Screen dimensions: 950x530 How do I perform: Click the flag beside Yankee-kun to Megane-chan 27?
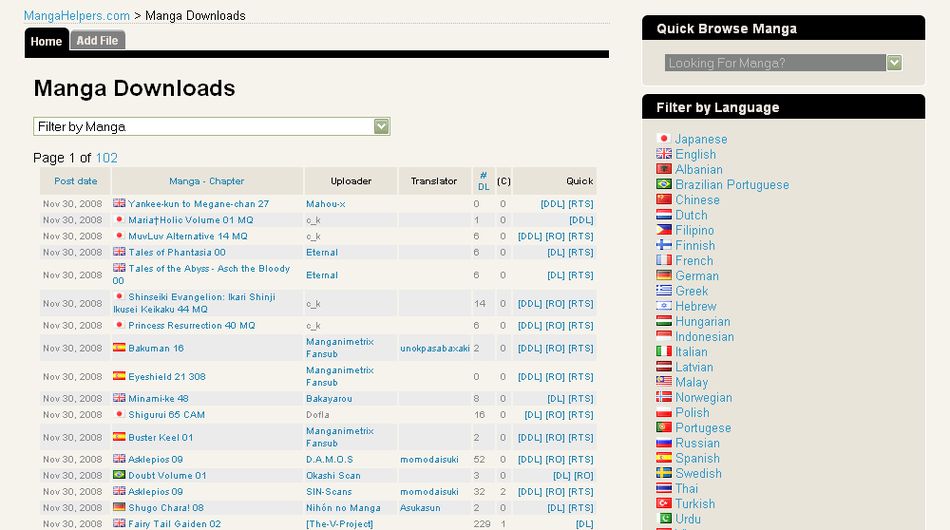119,203
